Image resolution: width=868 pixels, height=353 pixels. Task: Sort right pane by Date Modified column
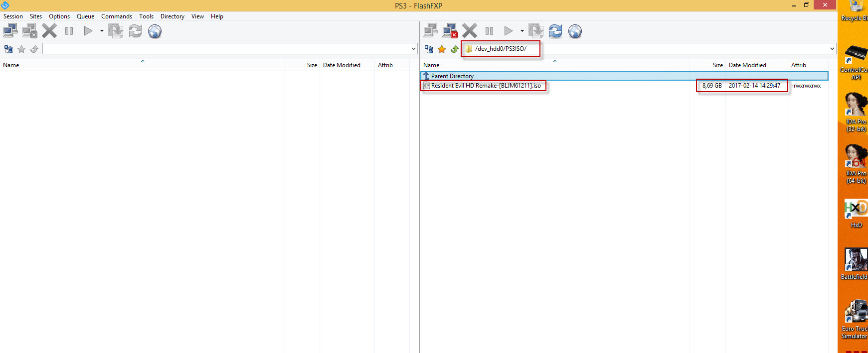[x=747, y=65]
